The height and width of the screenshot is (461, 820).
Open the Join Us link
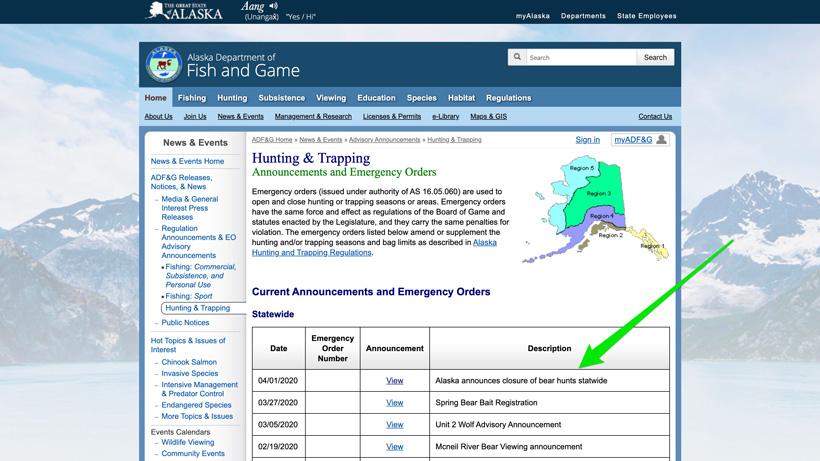click(x=195, y=117)
